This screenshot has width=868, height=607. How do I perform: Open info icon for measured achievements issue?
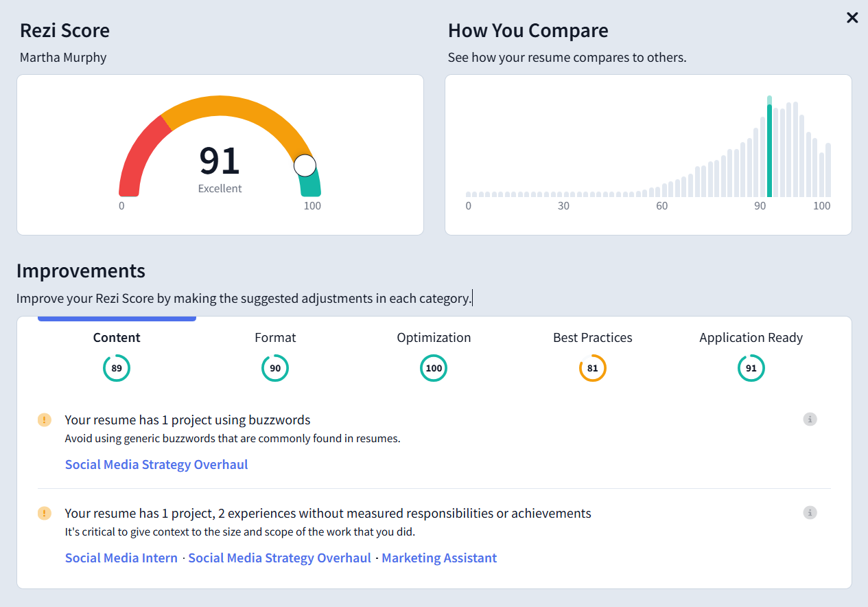(x=810, y=512)
